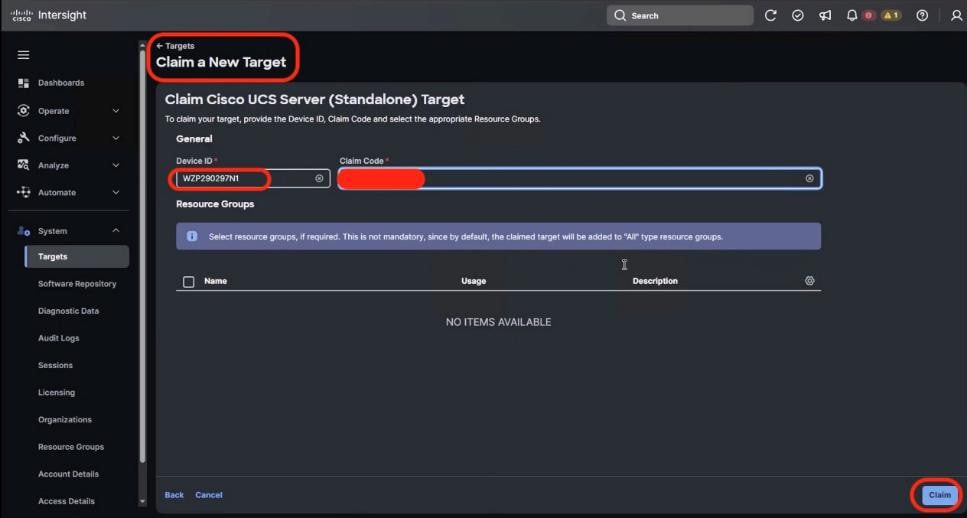The width and height of the screenshot is (967, 518).
Task: Click the sidebar vertical scrollbar
Action: [143, 256]
